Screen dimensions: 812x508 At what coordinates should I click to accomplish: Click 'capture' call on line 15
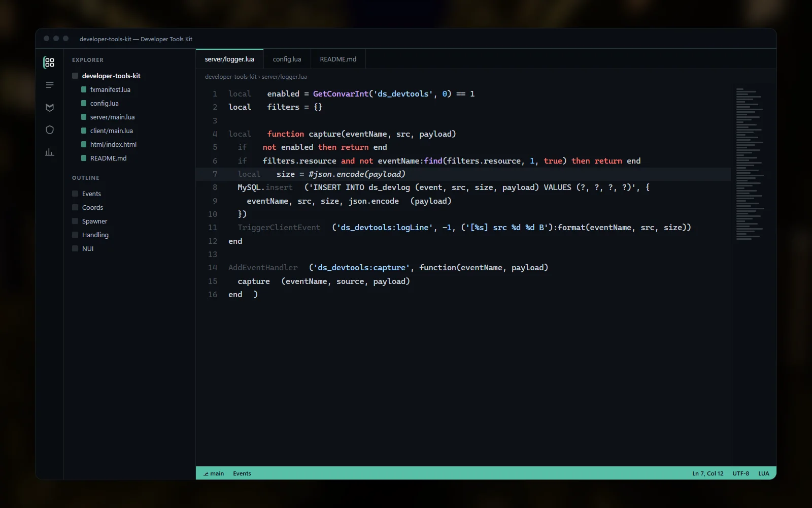[254, 281]
